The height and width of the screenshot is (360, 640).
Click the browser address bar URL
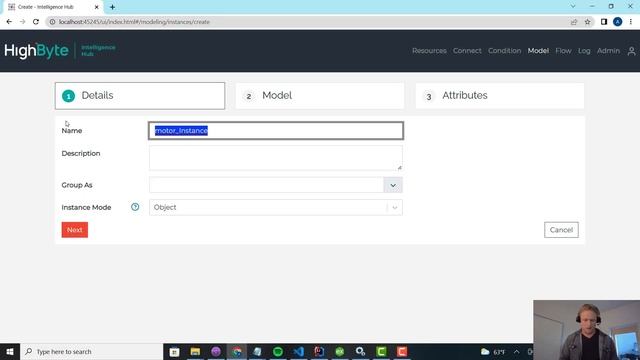pos(134,22)
